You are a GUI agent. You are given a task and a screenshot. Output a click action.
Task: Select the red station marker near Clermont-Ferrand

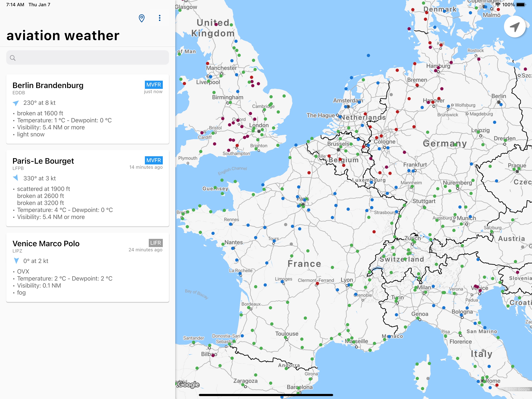317,283
